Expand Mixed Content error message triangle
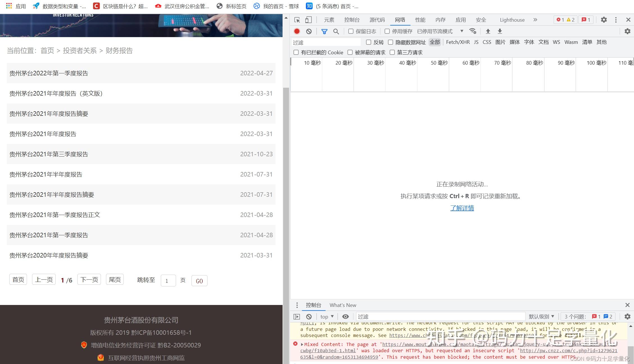The width and height of the screenshot is (634, 364). pos(302,344)
